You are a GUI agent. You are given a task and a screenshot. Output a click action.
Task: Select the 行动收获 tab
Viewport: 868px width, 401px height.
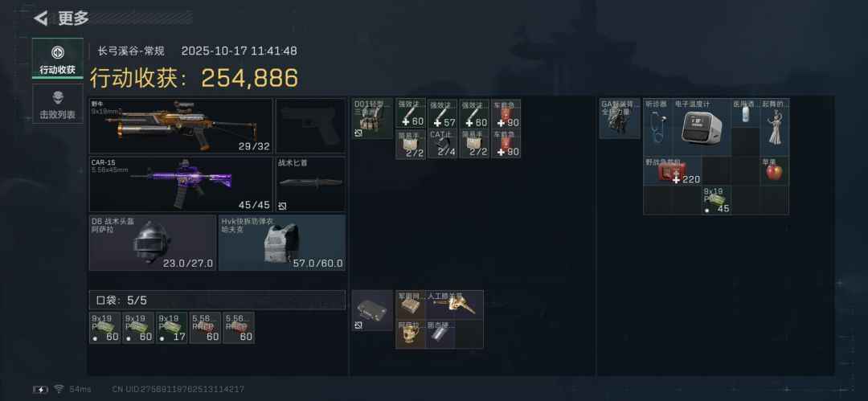click(x=58, y=58)
